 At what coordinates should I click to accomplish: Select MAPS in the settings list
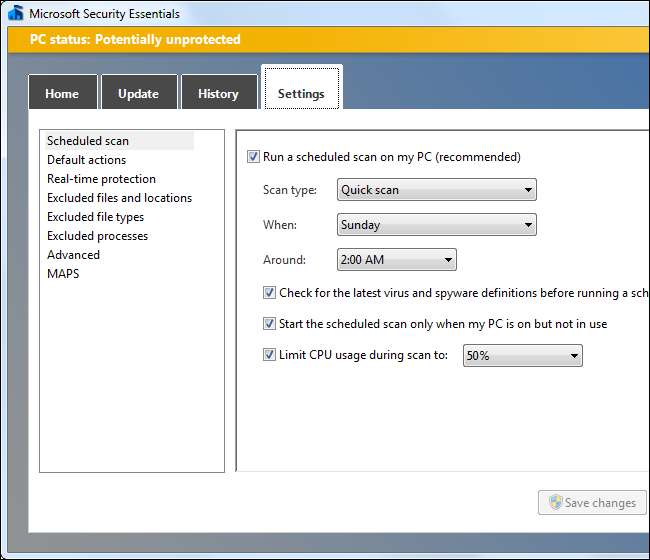tap(63, 274)
